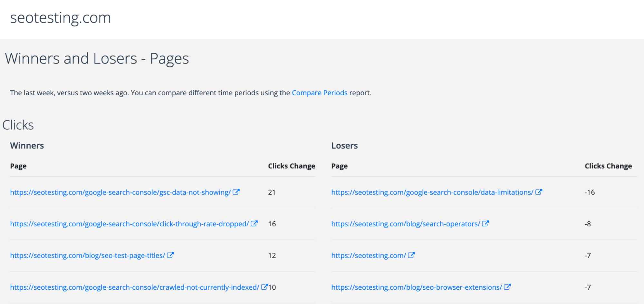
Task: Open the search-operators blog URL
Action: tap(406, 224)
